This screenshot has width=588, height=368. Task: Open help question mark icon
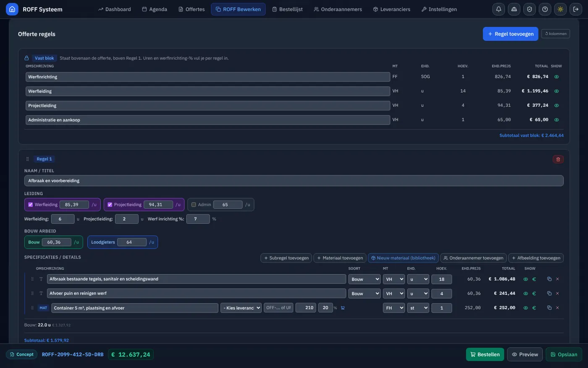545,9
